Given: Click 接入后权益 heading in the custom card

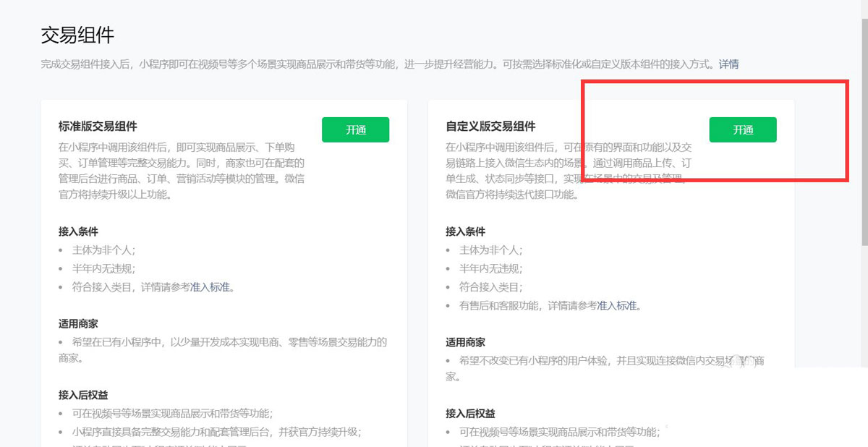Looking at the screenshot, I should [x=471, y=413].
